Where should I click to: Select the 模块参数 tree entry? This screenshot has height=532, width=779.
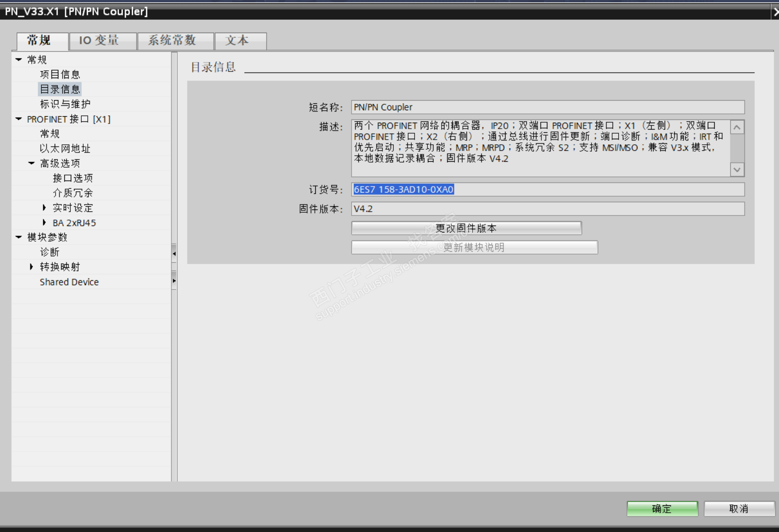47,237
